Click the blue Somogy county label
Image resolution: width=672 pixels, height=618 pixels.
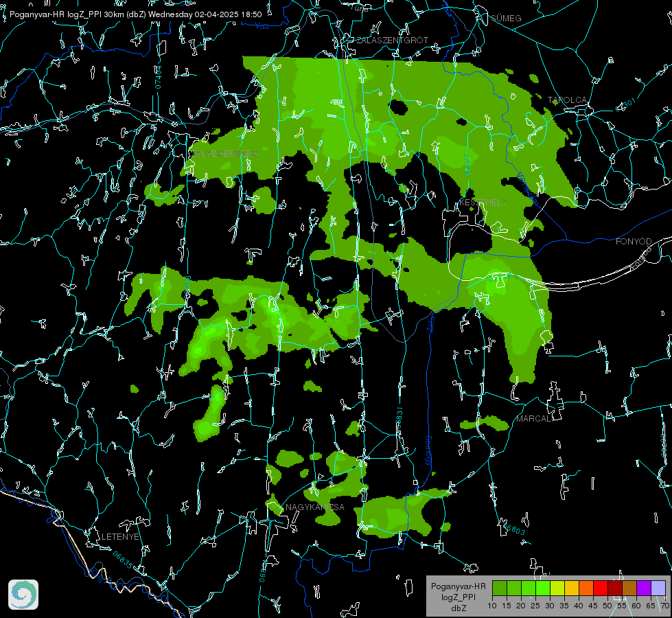click(428, 451)
